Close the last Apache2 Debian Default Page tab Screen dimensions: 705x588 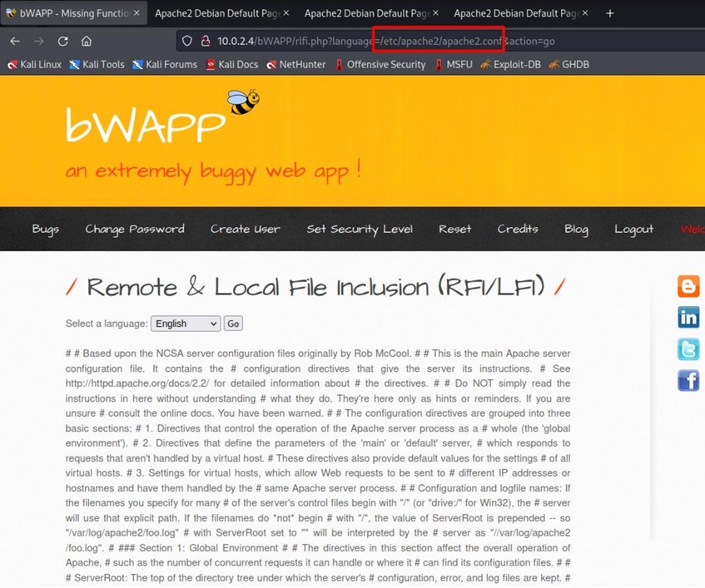point(584,13)
